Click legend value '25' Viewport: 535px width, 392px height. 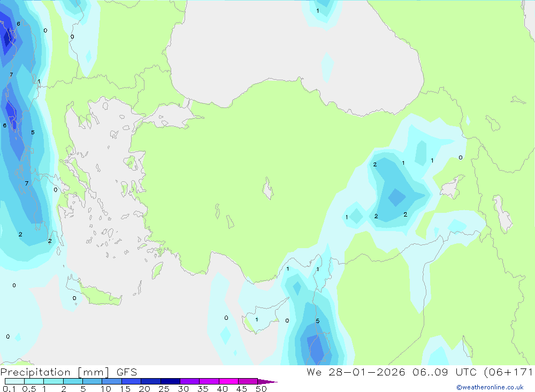tap(164, 389)
